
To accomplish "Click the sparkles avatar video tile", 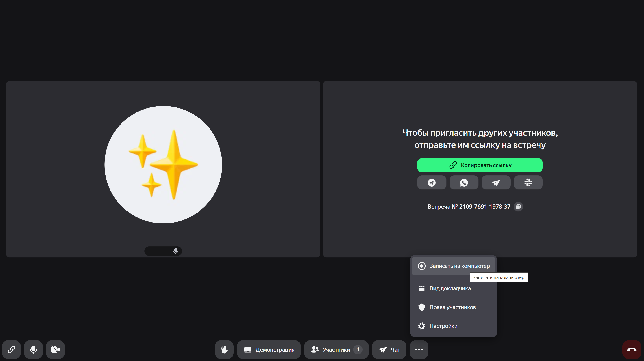I will [163, 165].
